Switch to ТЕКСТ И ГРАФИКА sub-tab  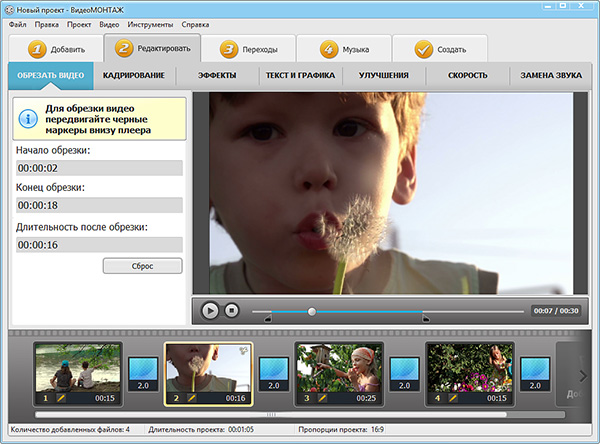[x=300, y=75]
